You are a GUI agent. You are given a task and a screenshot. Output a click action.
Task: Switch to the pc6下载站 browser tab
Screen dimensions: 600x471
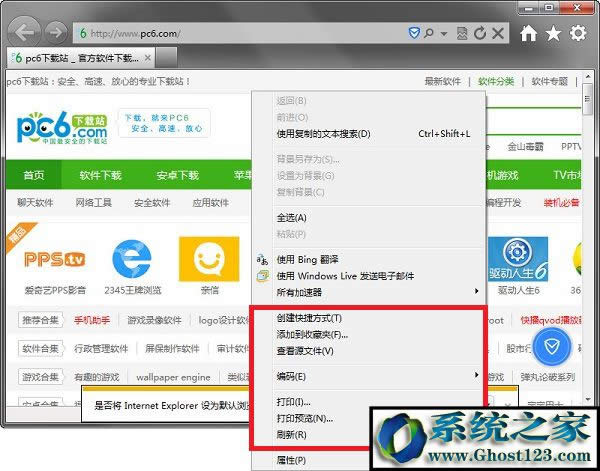80,56
